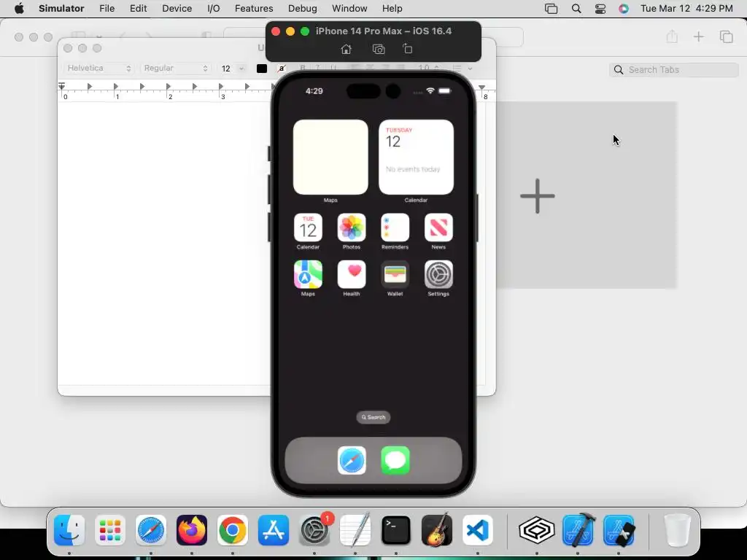This screenshot has width=747, height=560.
Task: Click the date and time in menu bar
Action: 686,9
